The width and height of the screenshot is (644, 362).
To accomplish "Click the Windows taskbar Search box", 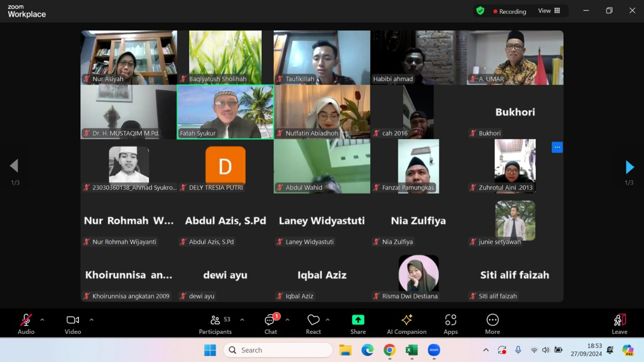I will (x=278, y=350).
